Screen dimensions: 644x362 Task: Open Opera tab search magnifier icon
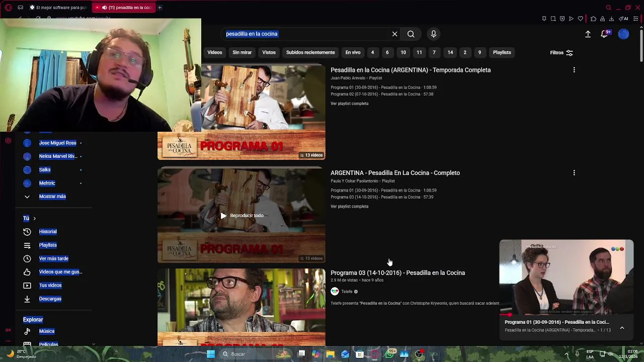pos(608,8)
